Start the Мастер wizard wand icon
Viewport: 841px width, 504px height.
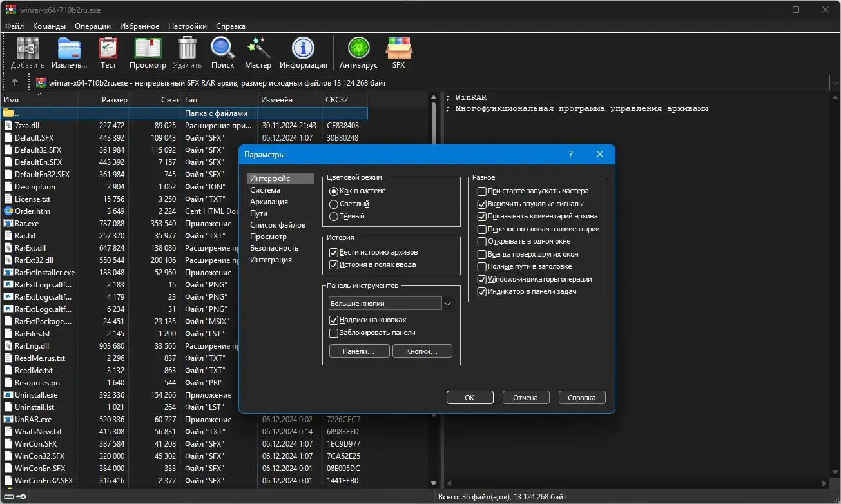258,50
